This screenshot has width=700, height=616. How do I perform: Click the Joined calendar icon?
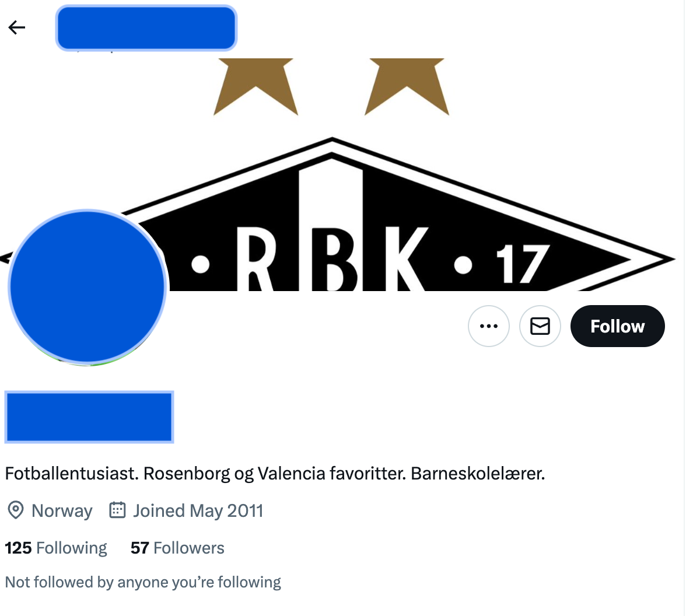click(117, 510)
